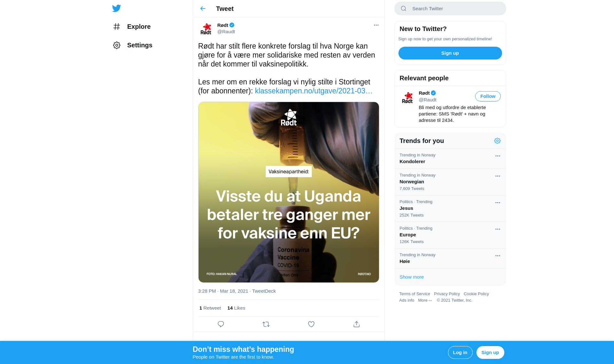Click Log in on bottom banner
614x364 pixels.
click(x=460, y=352)
